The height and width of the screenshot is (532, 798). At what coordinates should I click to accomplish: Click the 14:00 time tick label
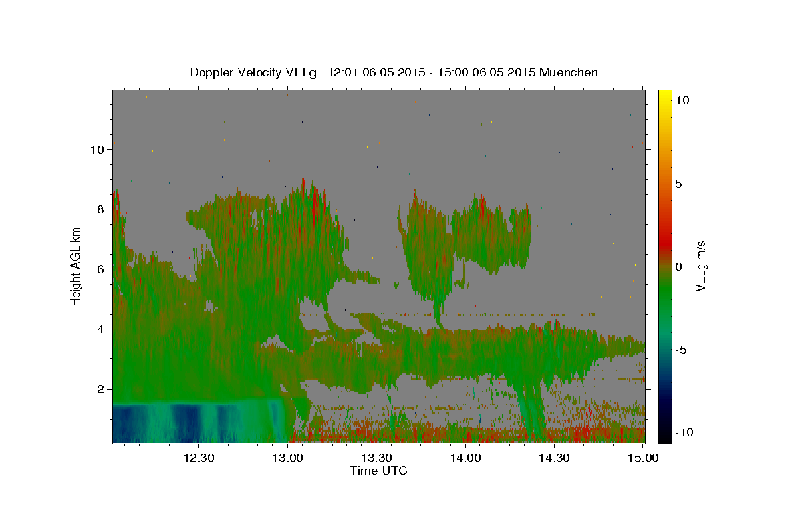(x=465, y=458)
